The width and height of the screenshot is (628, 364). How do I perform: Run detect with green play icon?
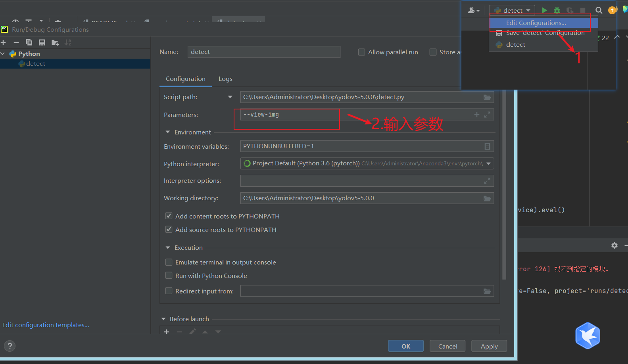click(x=544, y=10)
